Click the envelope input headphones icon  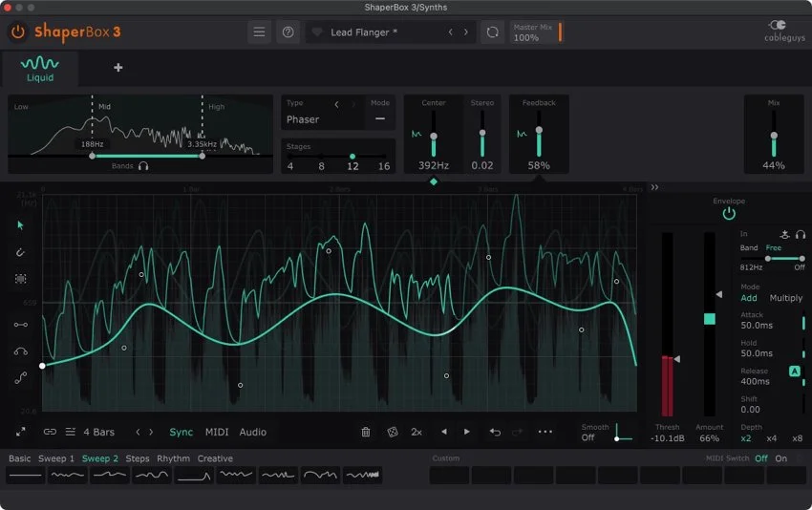click(x=801, y=235)
